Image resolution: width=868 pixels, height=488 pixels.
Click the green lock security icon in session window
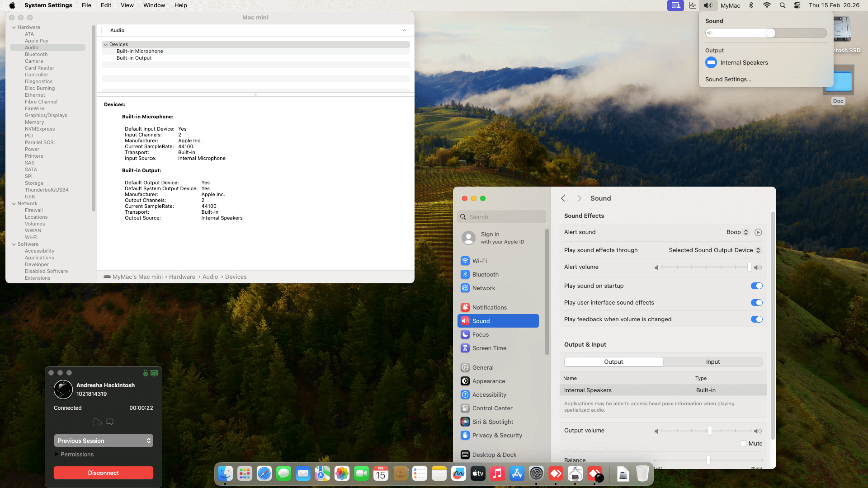point(146,373)
